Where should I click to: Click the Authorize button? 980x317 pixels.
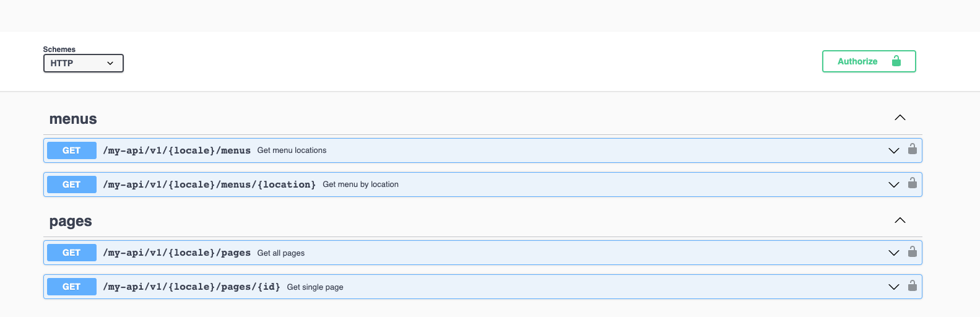[x=869, y=61]
